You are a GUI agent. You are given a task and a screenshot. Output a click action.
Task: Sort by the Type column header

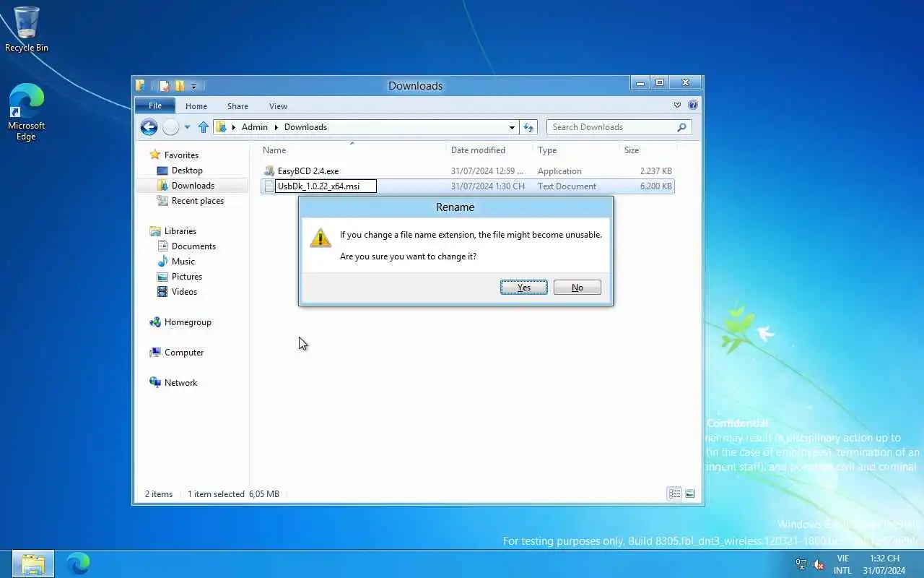point(576,150)
